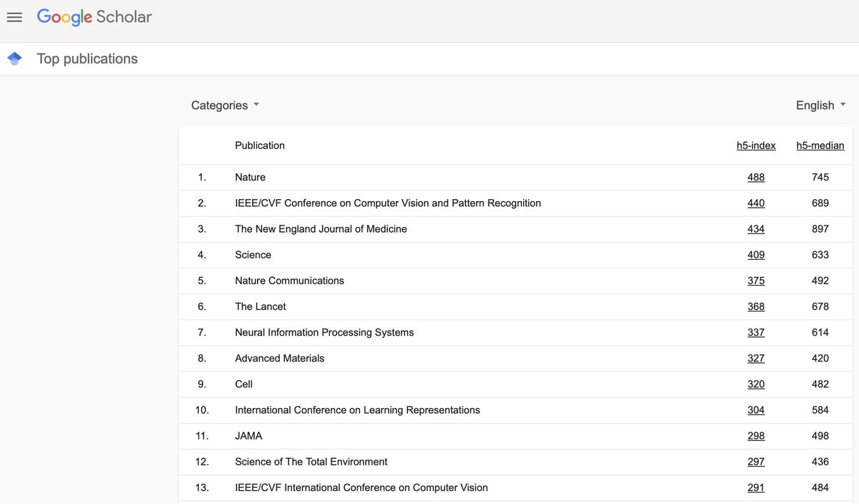The image size is (859, 504).
Task: Click the h5-median value 689
Action: coord(820,203)
